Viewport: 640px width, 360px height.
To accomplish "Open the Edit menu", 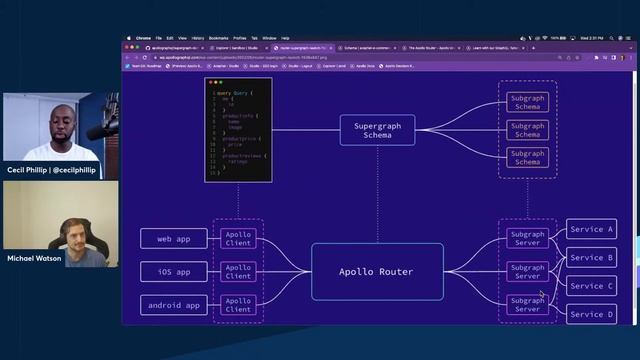I will pos(170,38).
